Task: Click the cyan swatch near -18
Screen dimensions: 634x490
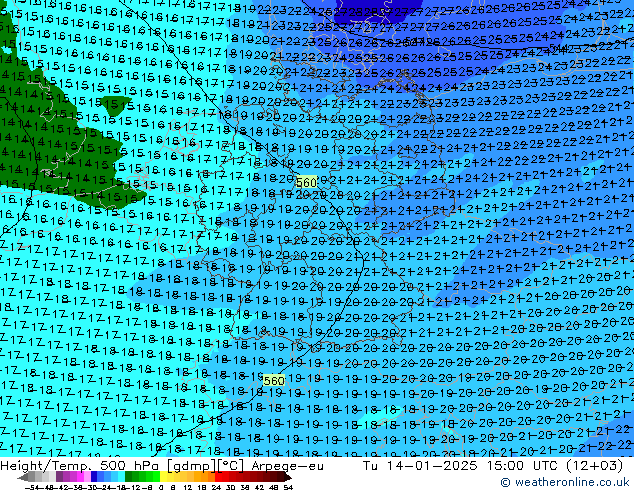Action: (x=121, y=477)
